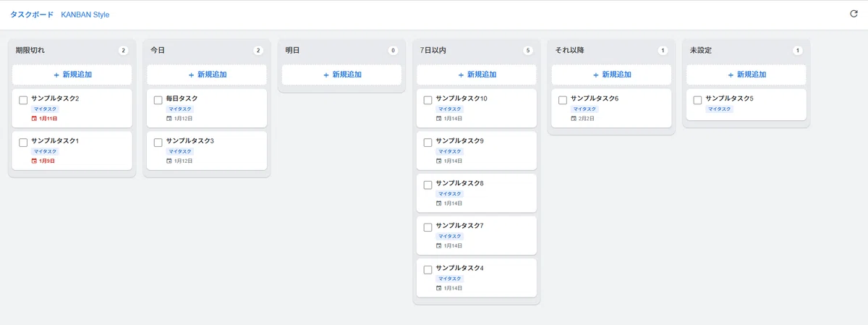Click the 1月11日 due date
868x325 pixels.
coord(48,118)
